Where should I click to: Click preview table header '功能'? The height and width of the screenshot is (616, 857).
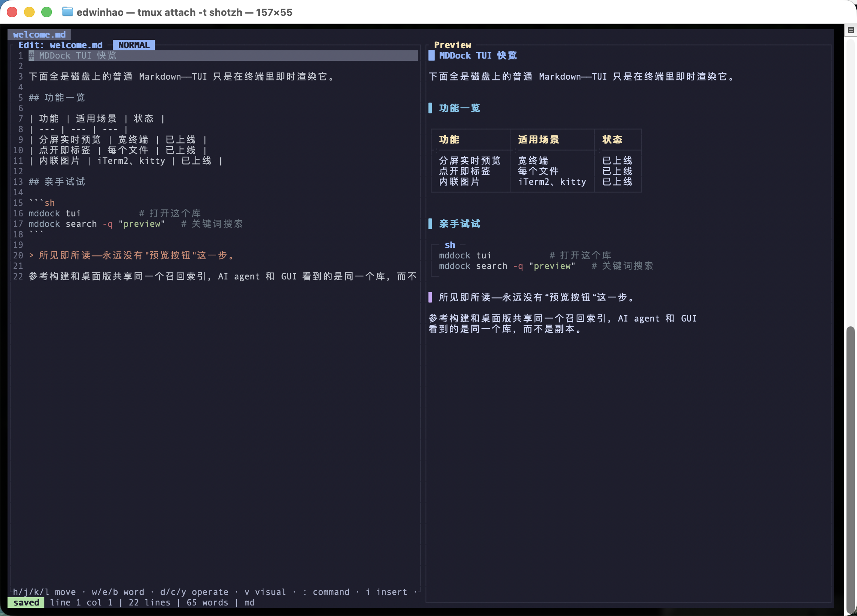tap(449, 140)
